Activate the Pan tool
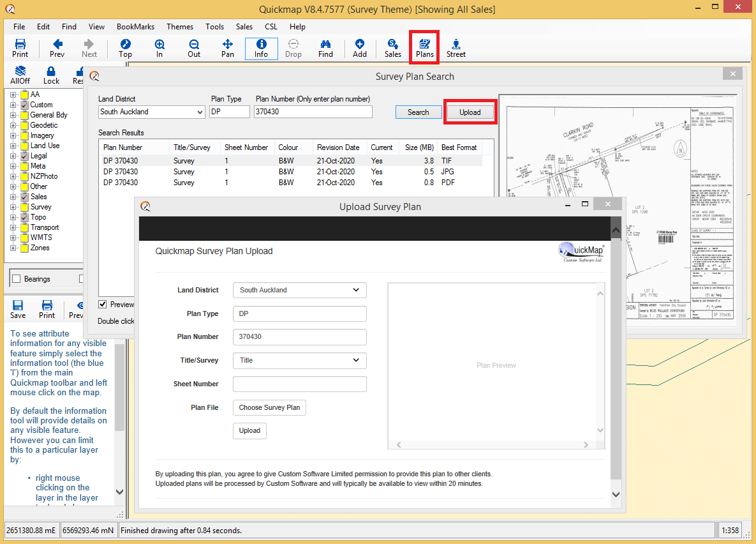 coord(227,48)
